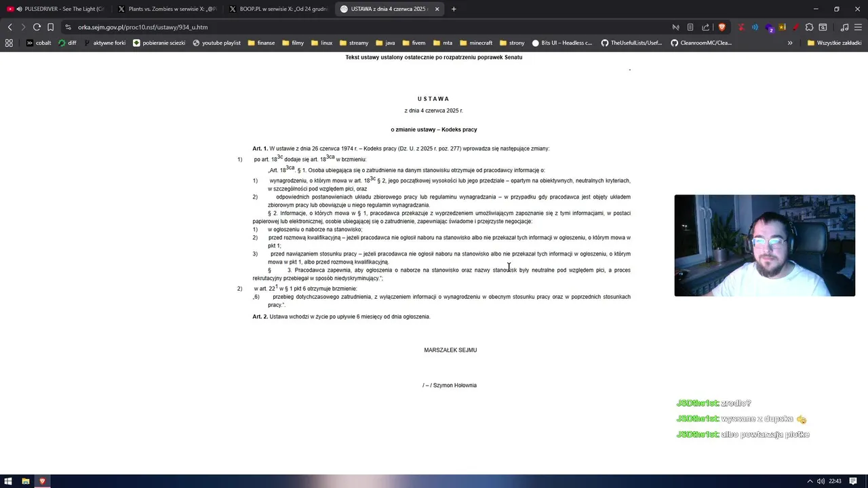Image resolution: width=868 pixels, height=488 pixels.
Task: Open the pobieranie sciezki bookmark
Action: click(159, 43)
